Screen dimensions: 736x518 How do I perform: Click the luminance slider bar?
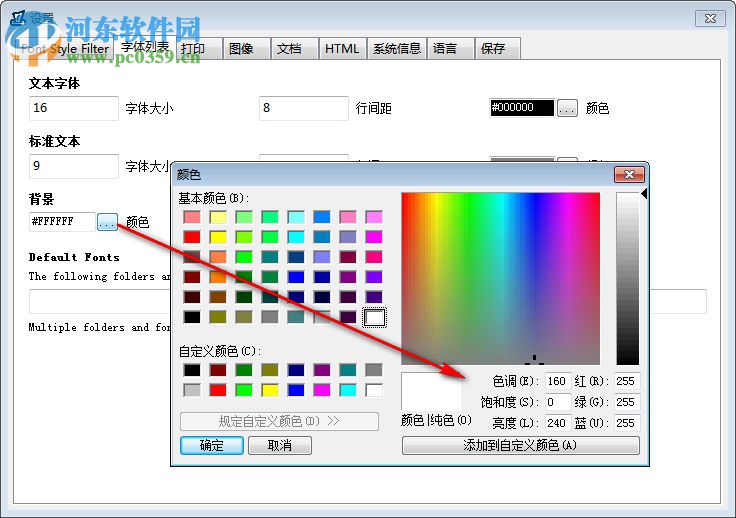pyautogui.click(x=628, y=279)
